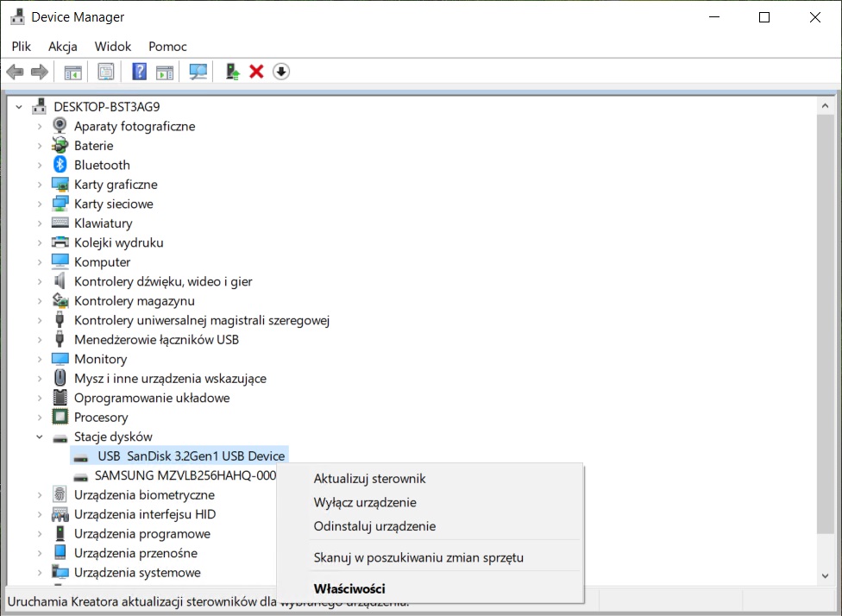Screen dimensions: 842x616
Task: Click the red X uninstall device icon
Action: click(x=256, y=72)
